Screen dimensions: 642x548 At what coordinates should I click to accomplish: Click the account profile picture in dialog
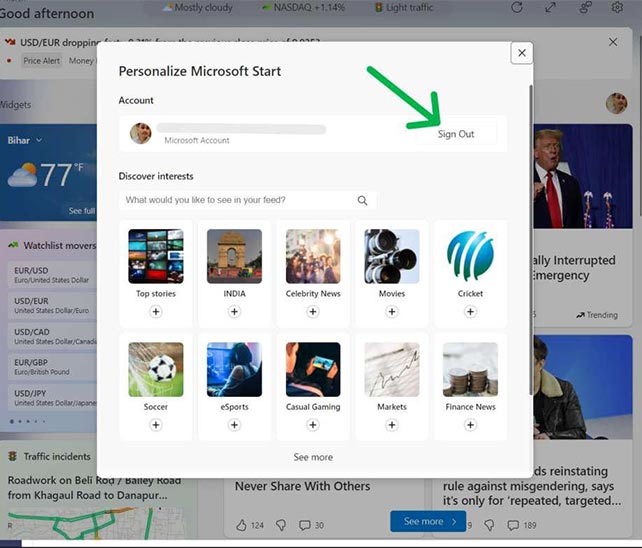pos(140,134)
